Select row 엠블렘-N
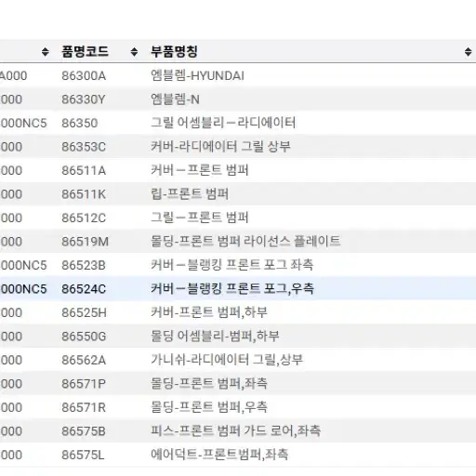This screenshot has height=476, width=476. [x=238, y=99]
